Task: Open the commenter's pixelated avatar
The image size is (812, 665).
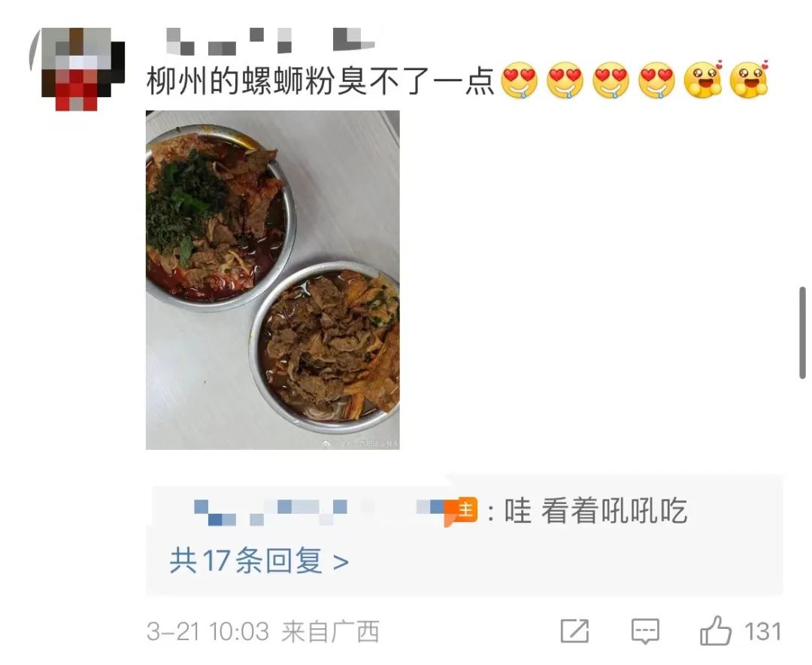Action: 77,69
